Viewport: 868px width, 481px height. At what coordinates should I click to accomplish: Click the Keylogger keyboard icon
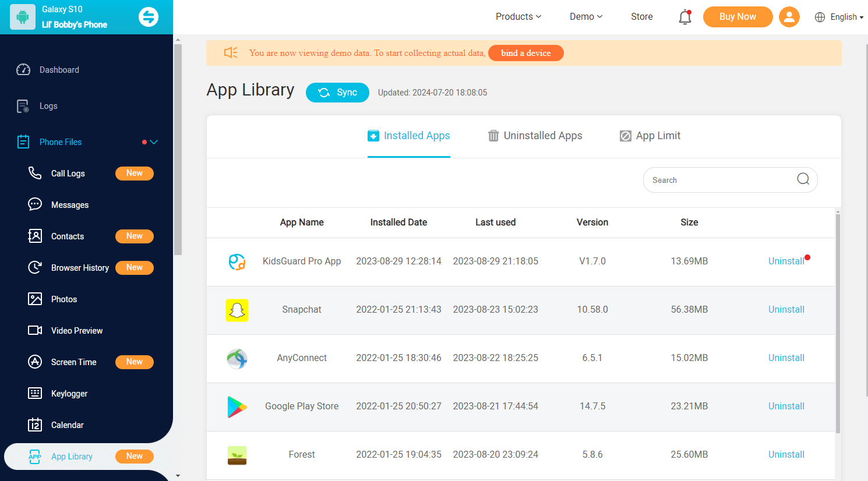tap(35, 393)
